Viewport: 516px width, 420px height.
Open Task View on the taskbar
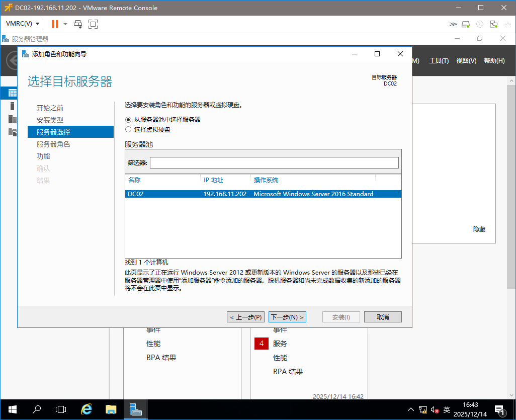pos(61,409)
